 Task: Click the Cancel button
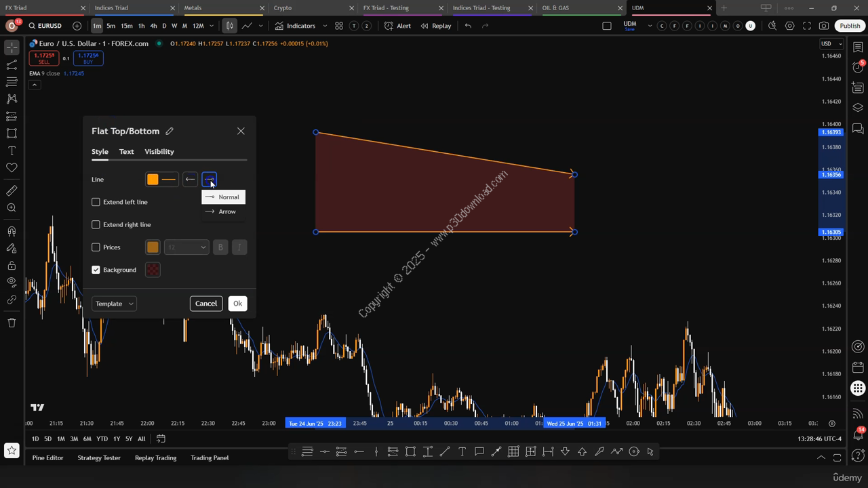[205, 304]
